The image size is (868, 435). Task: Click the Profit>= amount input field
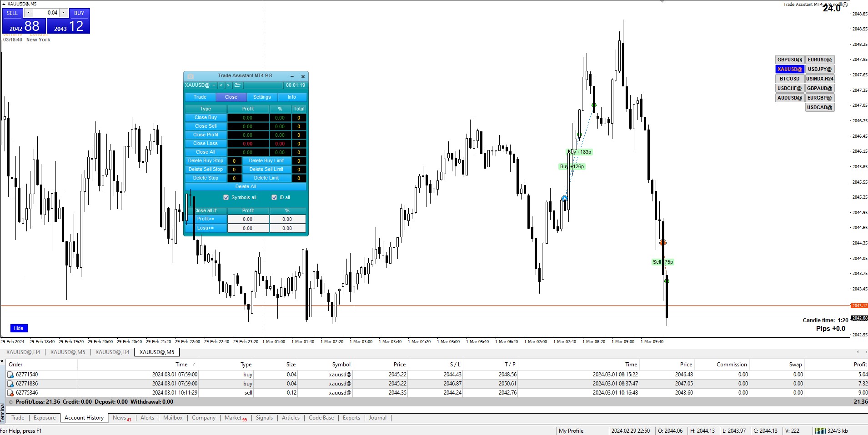(x=248, y=220)
